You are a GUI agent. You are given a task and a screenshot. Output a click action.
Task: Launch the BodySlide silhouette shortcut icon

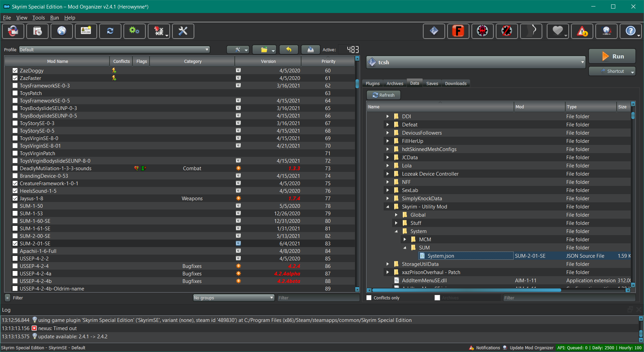tap(531, 31)
